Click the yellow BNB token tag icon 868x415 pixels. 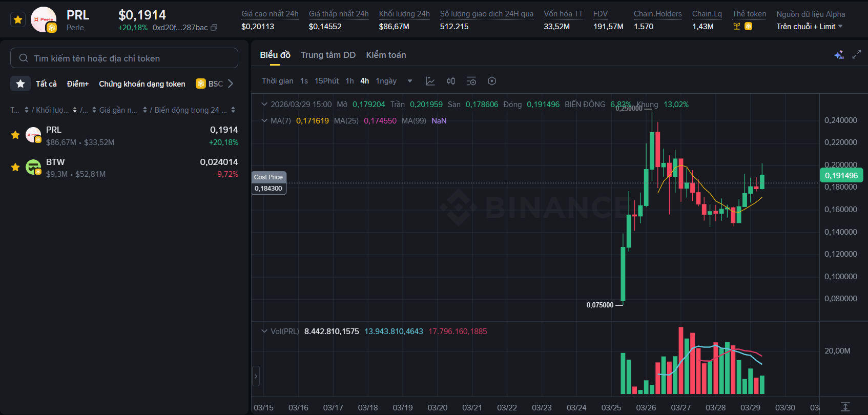click(x=748, y=26)
